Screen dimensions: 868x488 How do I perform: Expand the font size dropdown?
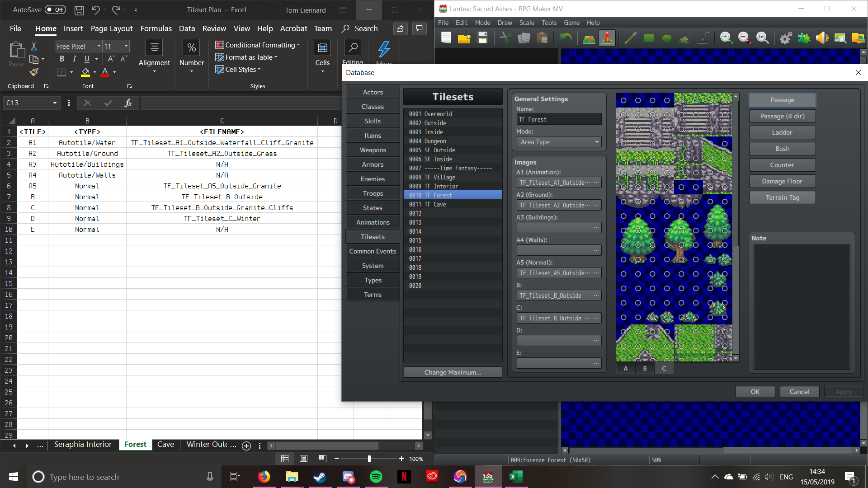point(126,46)
